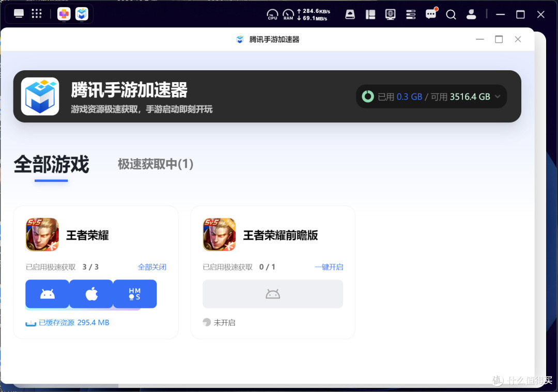
Task: Open the network monitor globe icon
Action: coord(391,14)
